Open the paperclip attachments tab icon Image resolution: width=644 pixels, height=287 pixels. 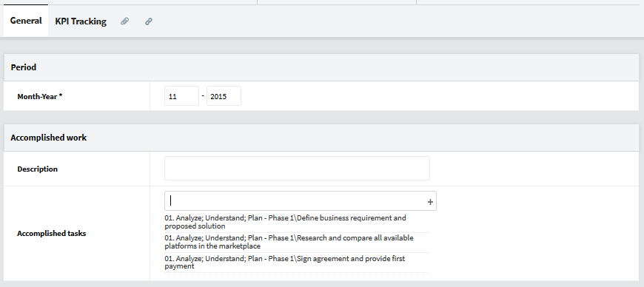pyautogui.click(x=124, y=21)
